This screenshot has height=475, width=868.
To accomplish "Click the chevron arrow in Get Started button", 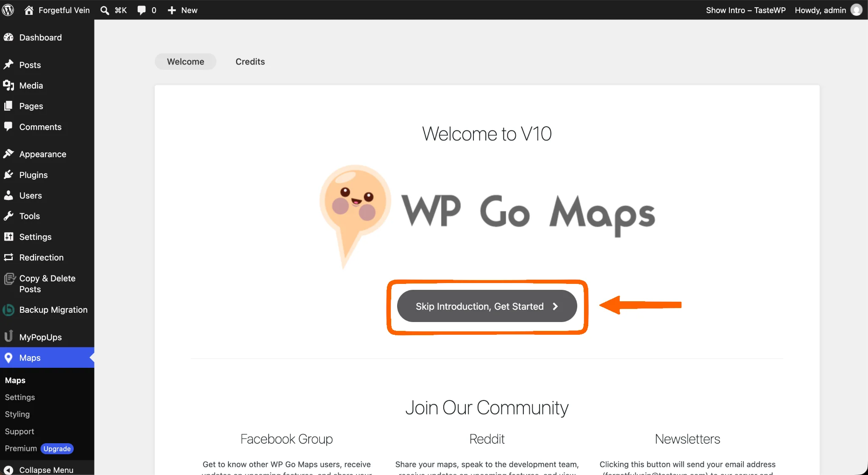I will point(555,306).
